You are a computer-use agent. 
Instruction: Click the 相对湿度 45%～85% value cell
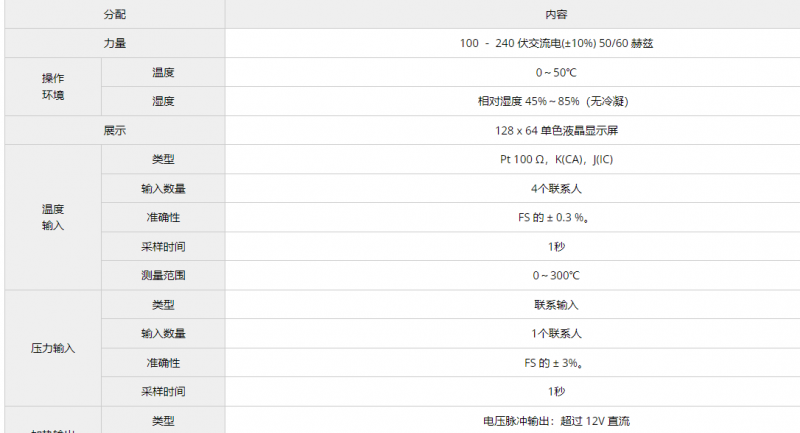(x=556, y=102)
